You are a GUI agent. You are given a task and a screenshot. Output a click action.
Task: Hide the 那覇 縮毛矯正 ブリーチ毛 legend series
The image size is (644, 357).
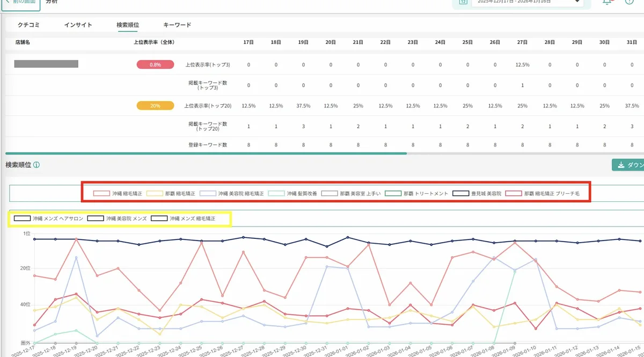tap(543, 193)
